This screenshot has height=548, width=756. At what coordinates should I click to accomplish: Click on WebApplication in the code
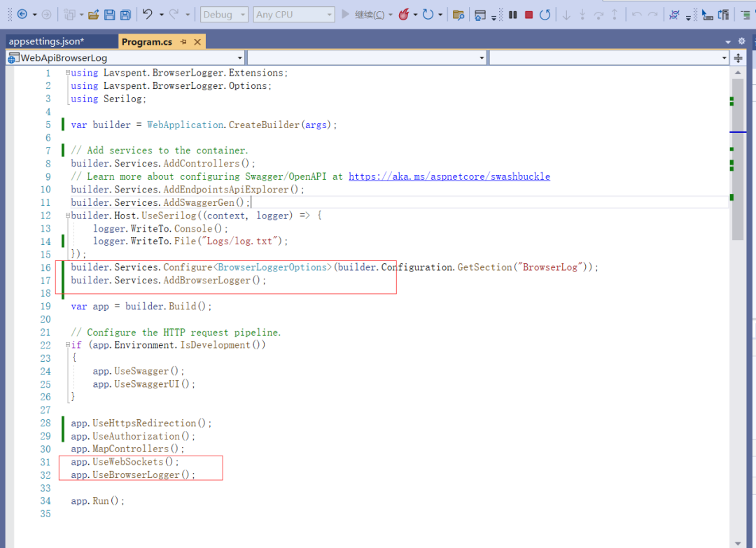coord(185,125)
